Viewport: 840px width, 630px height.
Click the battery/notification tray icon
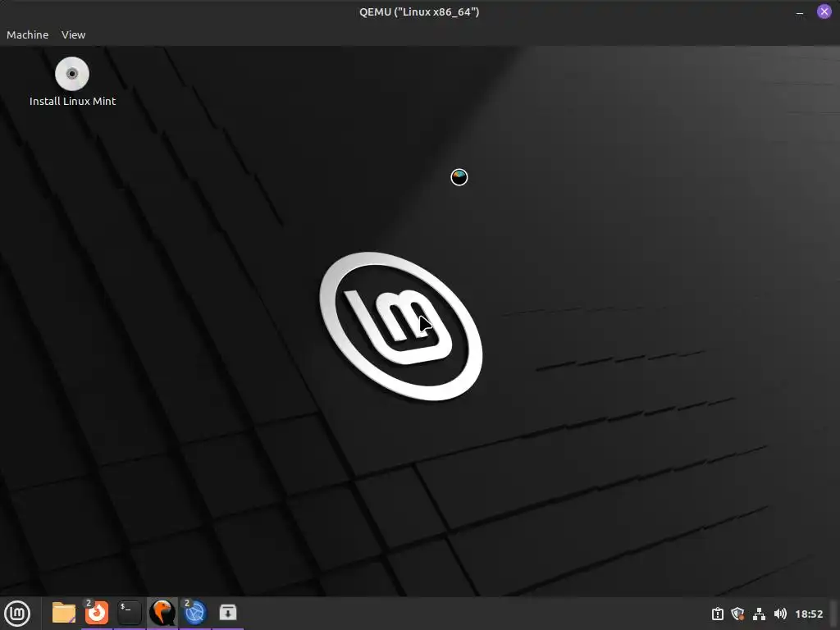click(x=717, y=614)
